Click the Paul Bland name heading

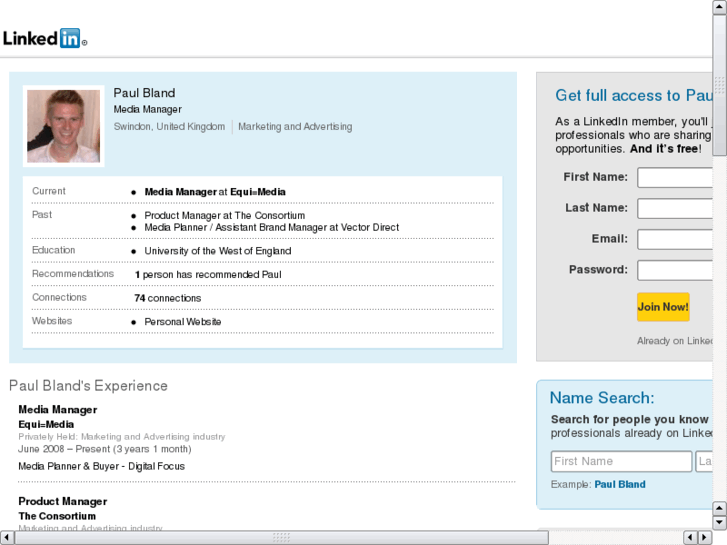(144, 93)
